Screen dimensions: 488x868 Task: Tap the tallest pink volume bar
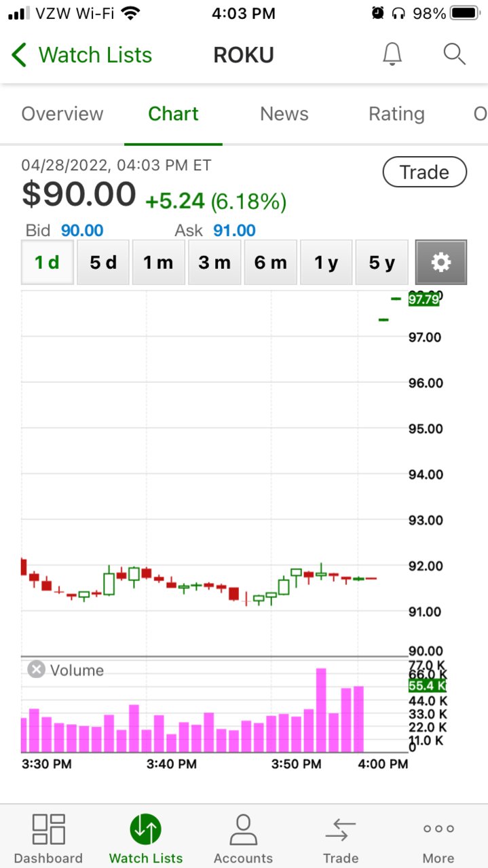point(321,710)
